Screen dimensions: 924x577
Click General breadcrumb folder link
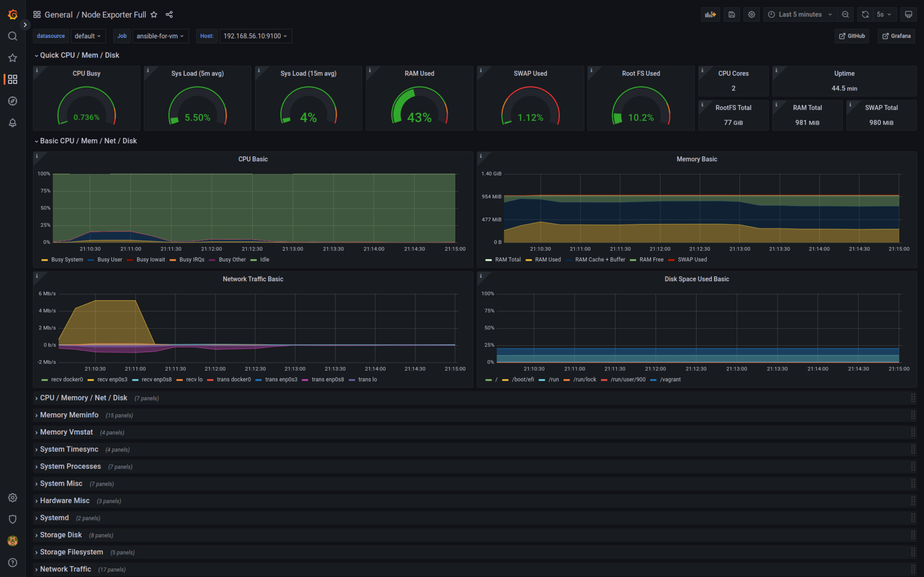click(58, 14)
